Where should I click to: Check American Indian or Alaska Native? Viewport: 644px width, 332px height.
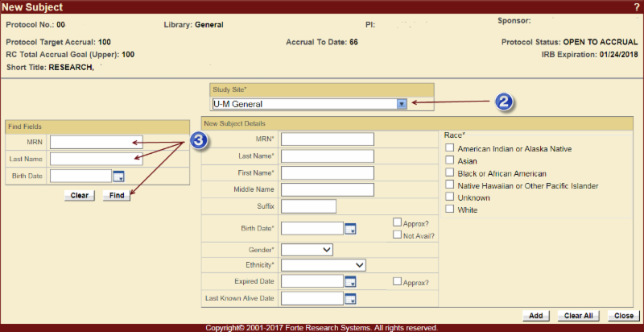click(450, 149)
